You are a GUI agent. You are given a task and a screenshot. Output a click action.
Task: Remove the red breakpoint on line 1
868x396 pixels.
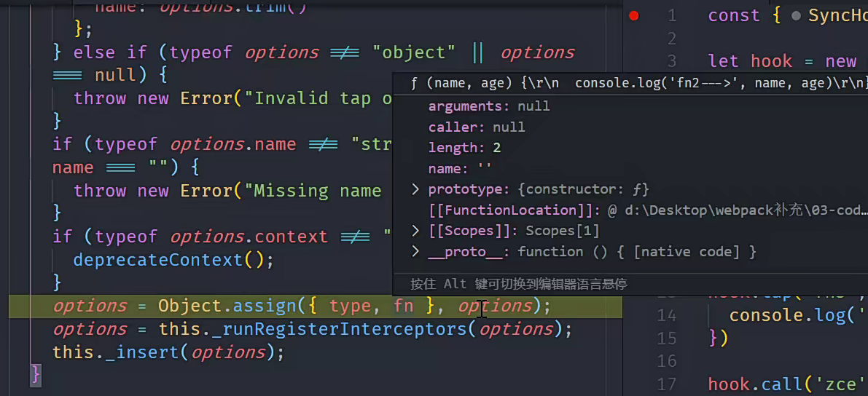click(x=634, y=15)
